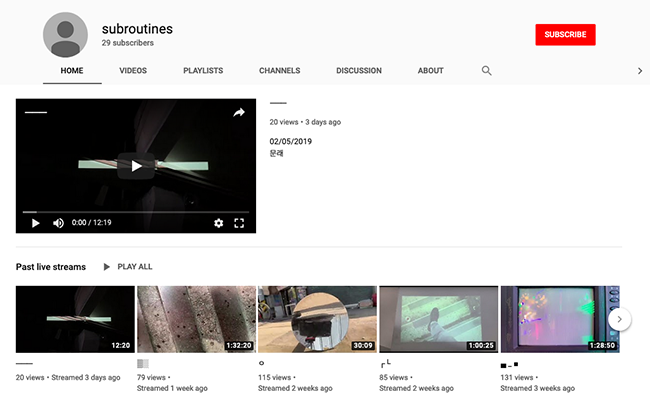
Task: Click the subroutines channel avatar
Action: 65,34
